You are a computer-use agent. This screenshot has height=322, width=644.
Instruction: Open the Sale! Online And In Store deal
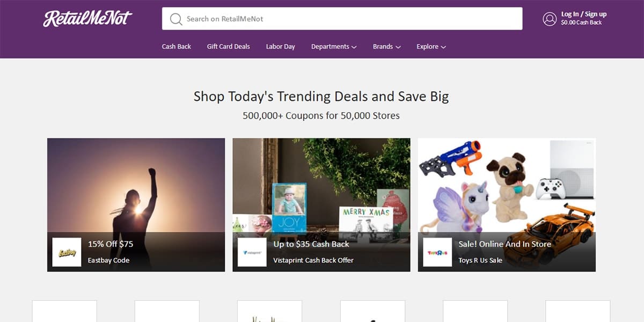pyautogui.click(x=504, y=244)
